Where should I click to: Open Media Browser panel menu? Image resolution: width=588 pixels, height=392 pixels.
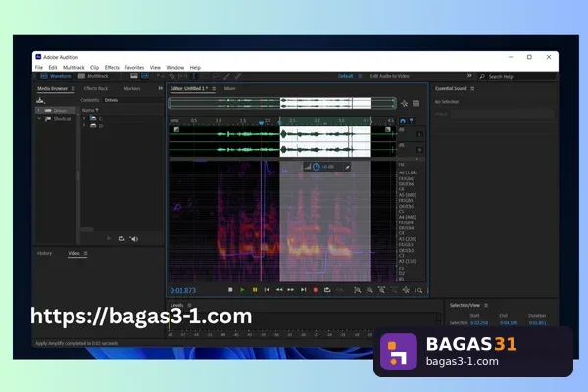point(73,89)
